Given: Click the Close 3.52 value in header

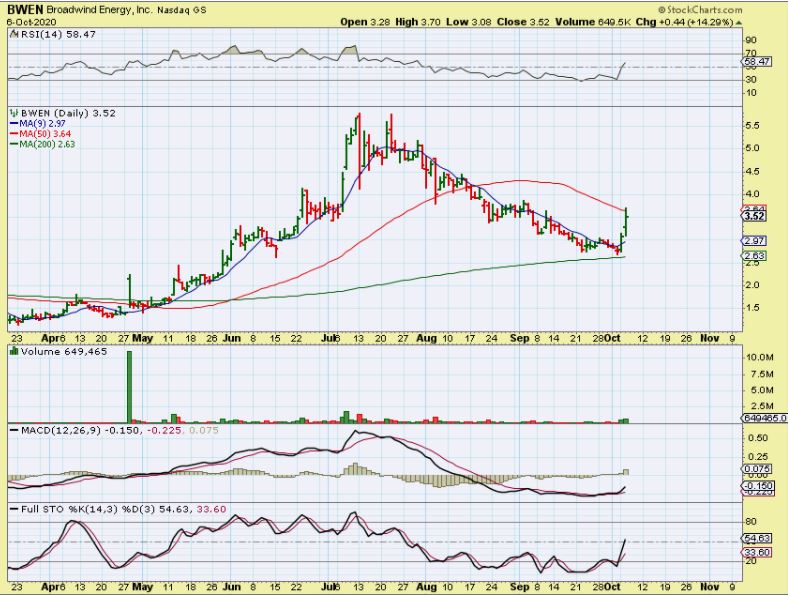Looking at the screenshot, I should click(x=523, y=22).
